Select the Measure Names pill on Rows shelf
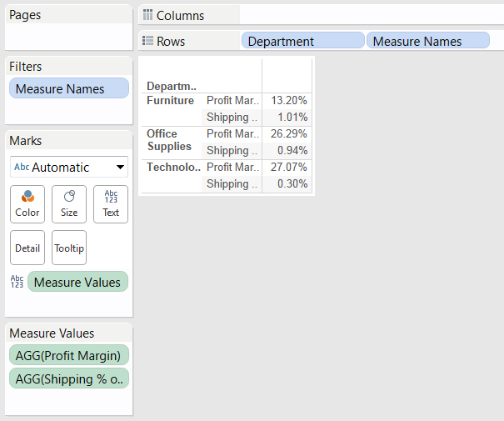Image resolution: width=504 pixels, height=421 pixels. (x=428, y=41)
